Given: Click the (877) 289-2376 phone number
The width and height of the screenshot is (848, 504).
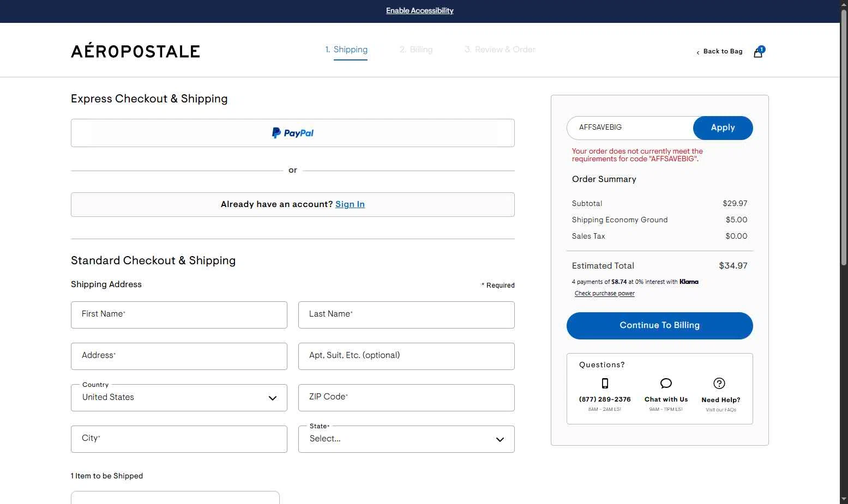Looking at the screenshot, I should [605, 399].
